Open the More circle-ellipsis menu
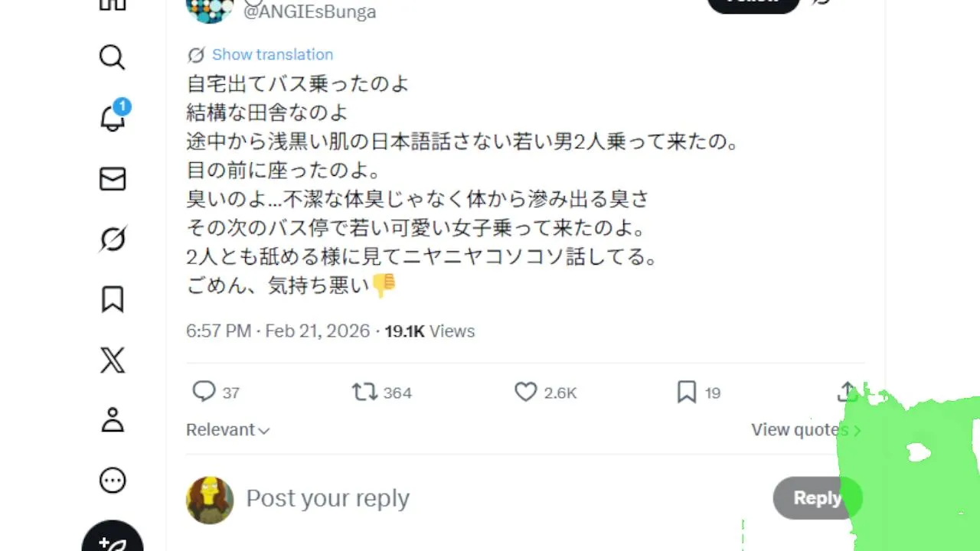Image resolution: width=980 pixels, height=551 pixels. [x=113, y=481]
